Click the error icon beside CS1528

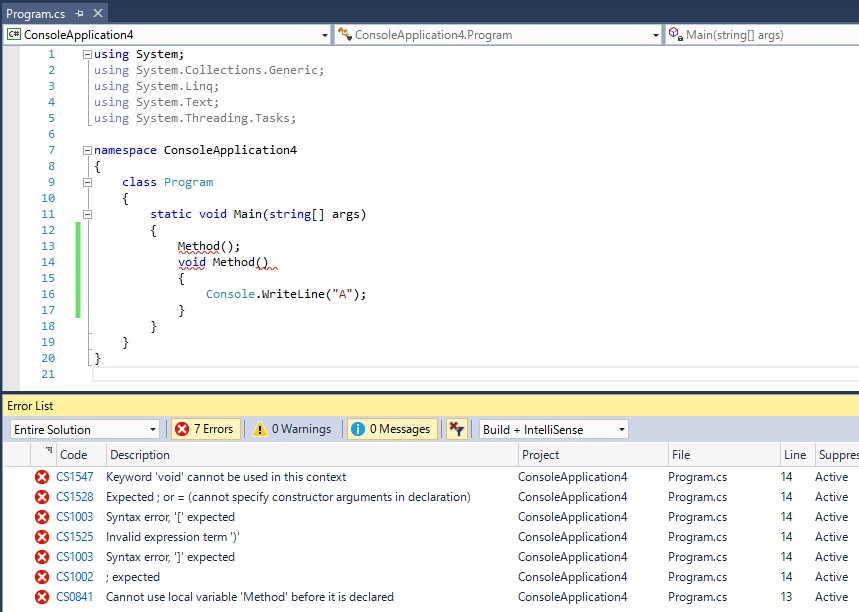point(42,497)
